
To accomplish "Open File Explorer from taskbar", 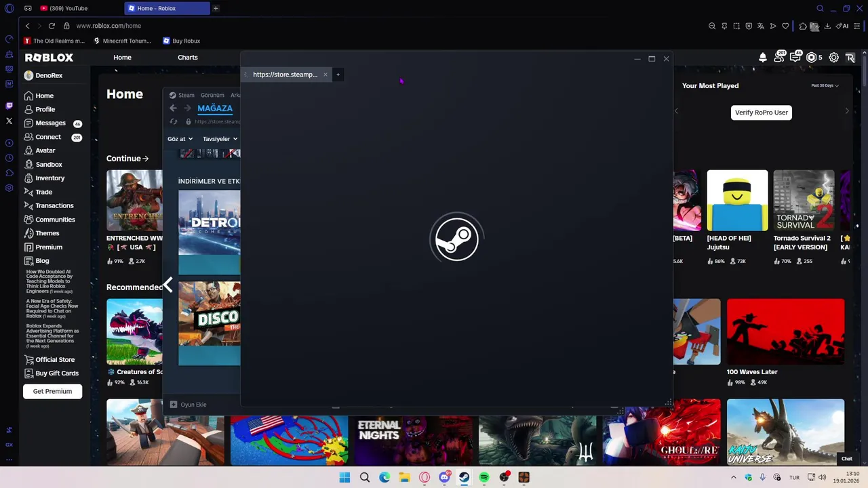I will click(x=404, y=478).
